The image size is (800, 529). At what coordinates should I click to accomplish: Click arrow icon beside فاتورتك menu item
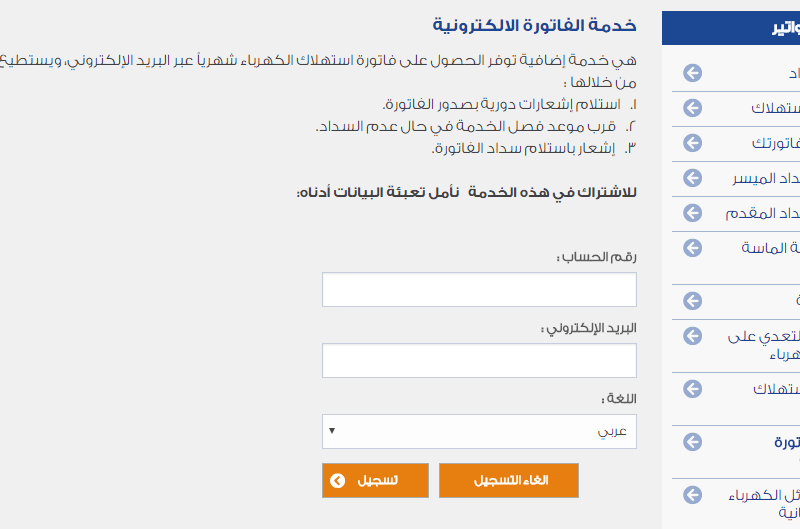coord(692,143)
